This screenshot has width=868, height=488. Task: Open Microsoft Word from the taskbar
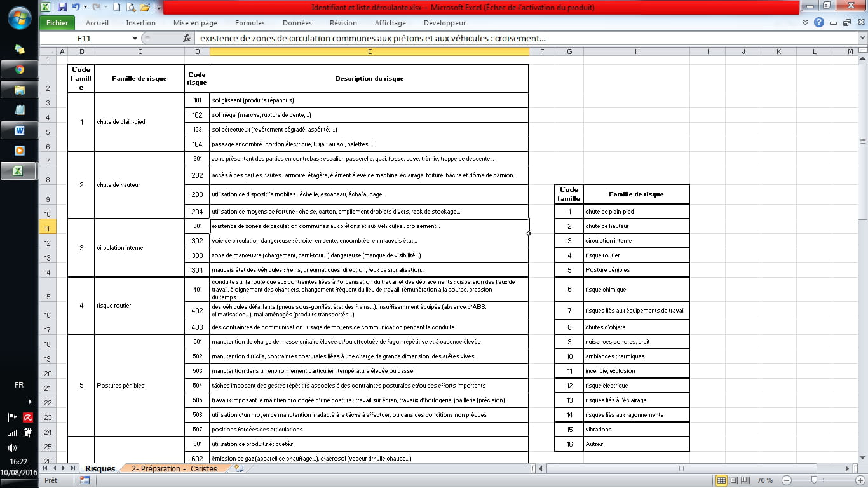19,130
